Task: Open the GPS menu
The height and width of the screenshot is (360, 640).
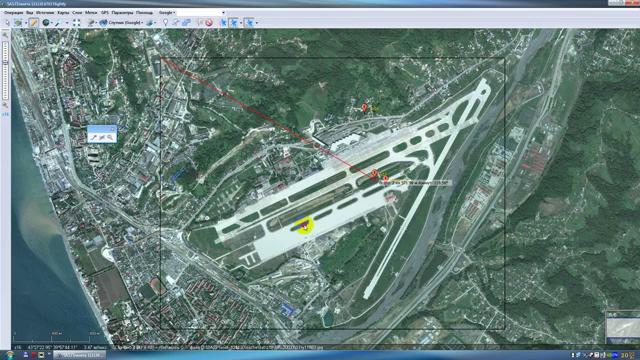Action: 104,13
